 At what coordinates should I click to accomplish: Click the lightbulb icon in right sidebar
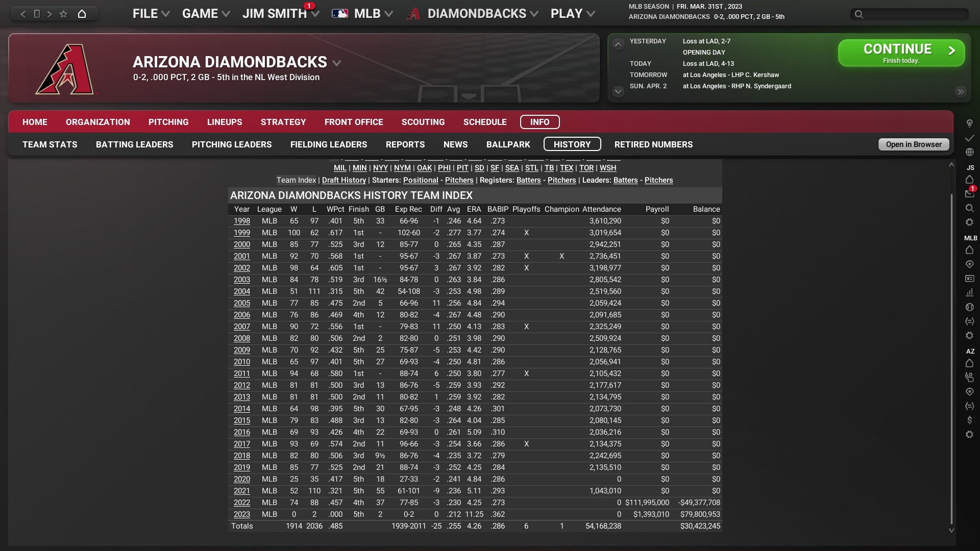point(970,123)
